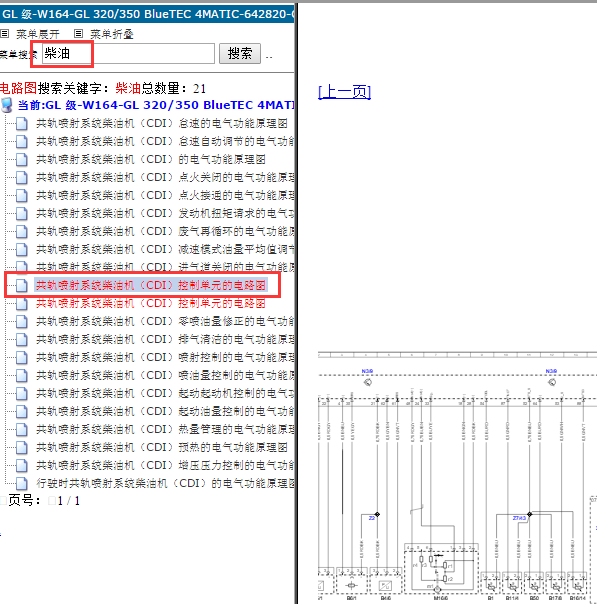
Task: Click the computer icon of the current GL root node
Action: point(7,105)
